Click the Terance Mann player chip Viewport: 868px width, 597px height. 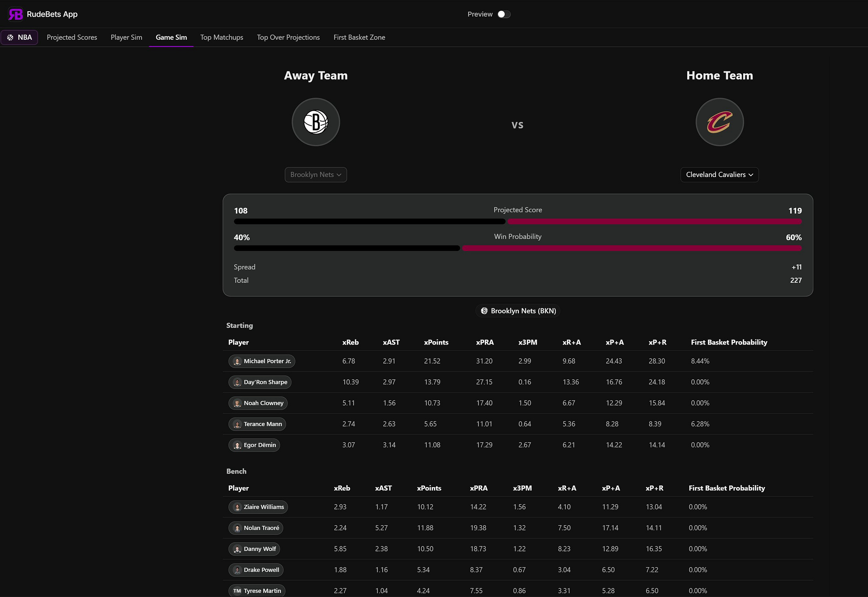pyautogui.click(x=257, y=424)
